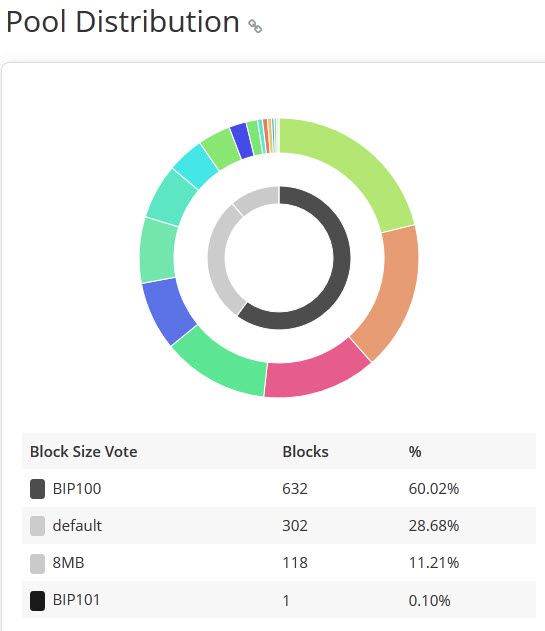Click the Blocks column header
Image resolution: width=545 pixels, height=631 pixels.
(306, 452)
